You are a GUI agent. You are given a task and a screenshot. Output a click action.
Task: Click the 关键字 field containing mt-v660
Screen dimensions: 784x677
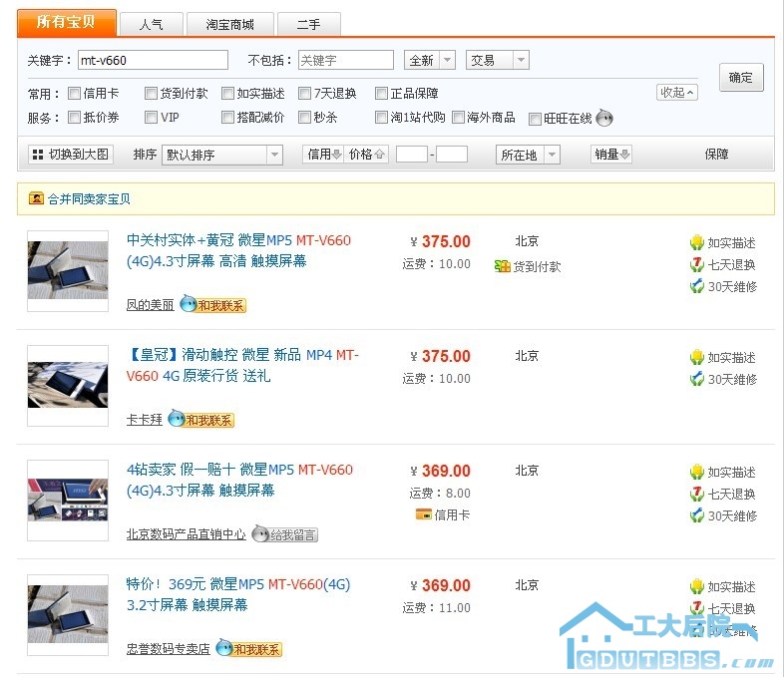[x=153, y=60]
